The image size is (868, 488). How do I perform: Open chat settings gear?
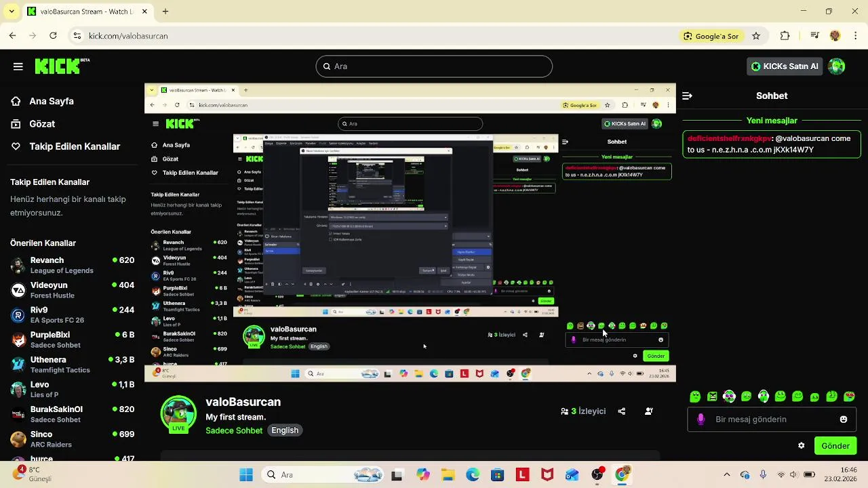point(802,446)
